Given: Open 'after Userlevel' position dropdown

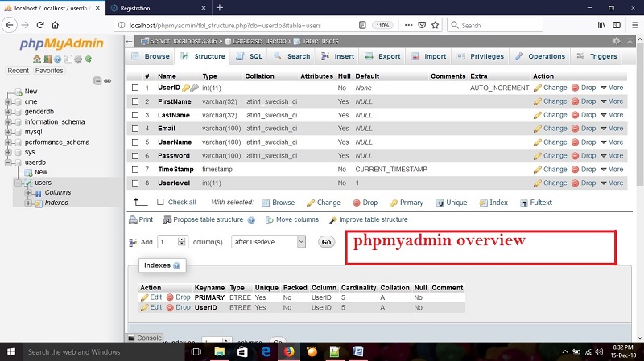Looking at the screenshot, I should pyautogui.click(x=268, y=242).
